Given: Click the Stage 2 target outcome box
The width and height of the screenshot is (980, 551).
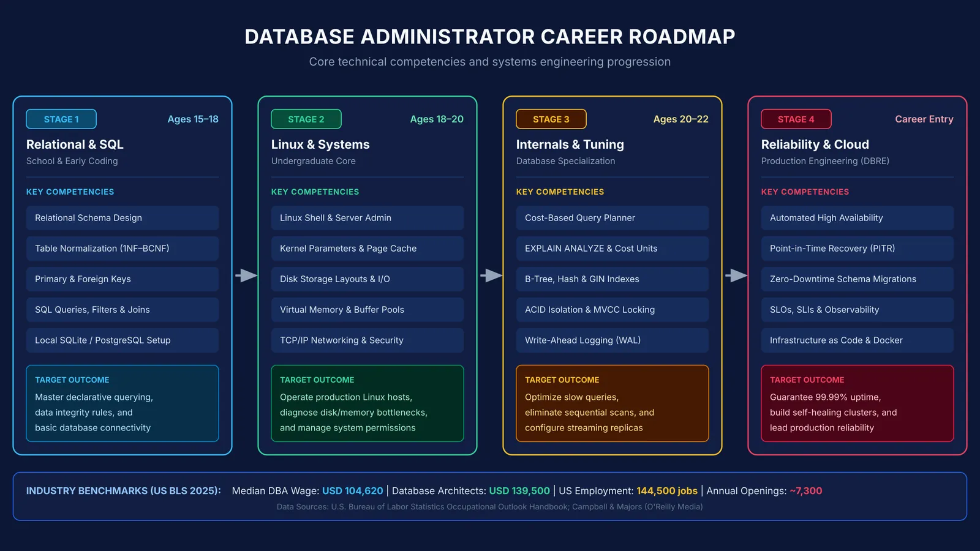Looking at the screenshot, I should click(x=367, y=403).
